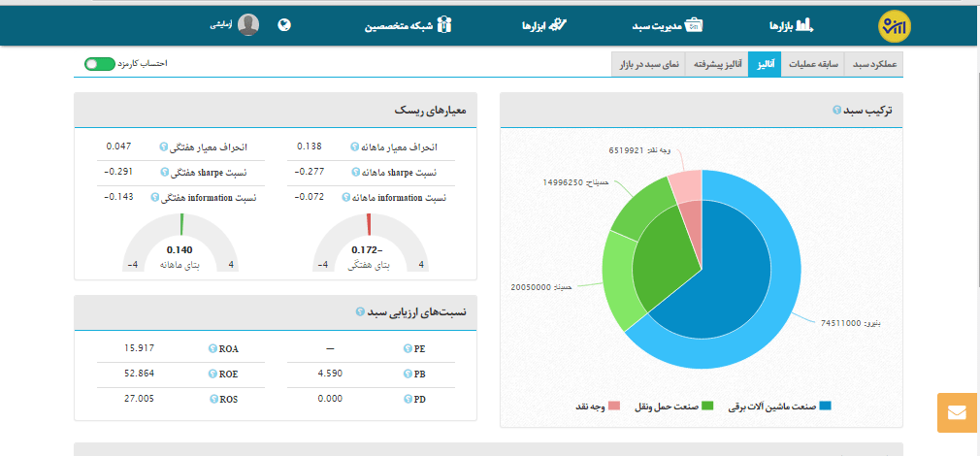Image resolution: width=980 pixels, height=456 pixels.
Task: Click the آزمایشی username label
Action: pos(220,25)
